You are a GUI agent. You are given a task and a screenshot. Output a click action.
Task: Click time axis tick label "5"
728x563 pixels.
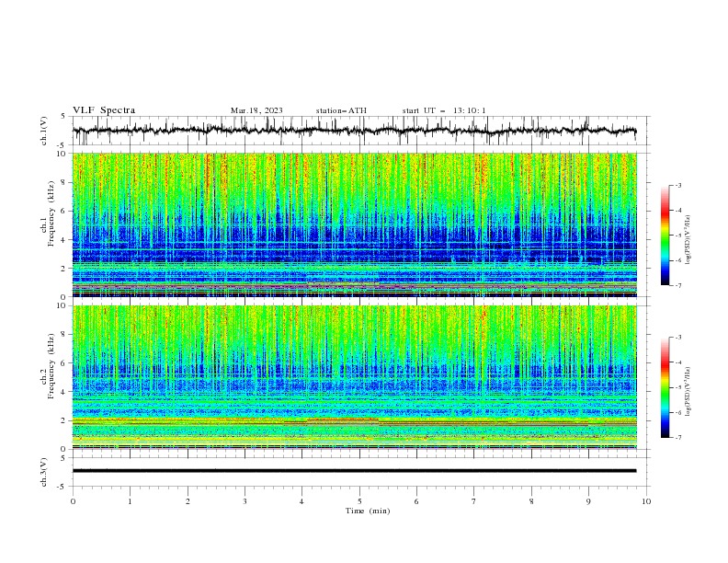coord(359,501)
